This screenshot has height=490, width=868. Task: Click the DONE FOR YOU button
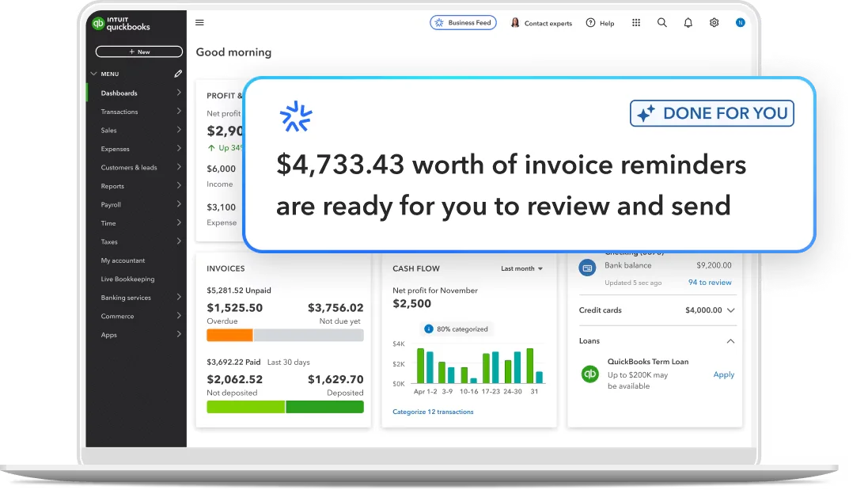711,113
